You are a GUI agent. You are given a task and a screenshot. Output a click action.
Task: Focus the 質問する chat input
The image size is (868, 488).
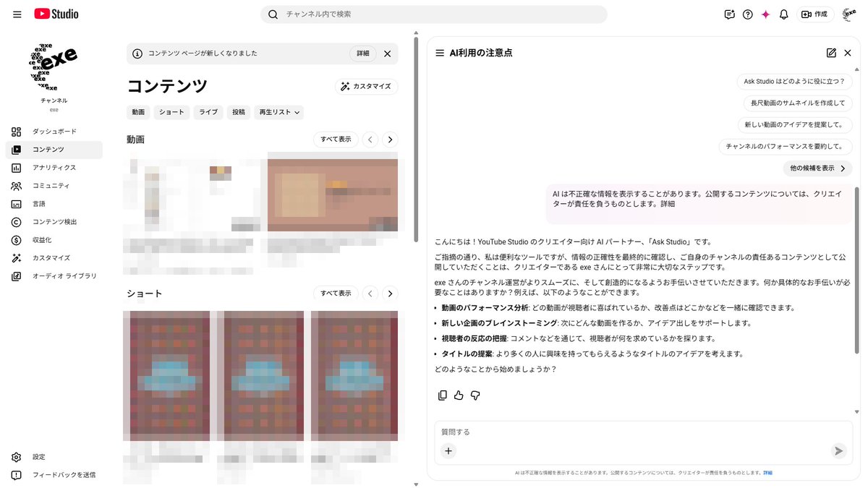pos(644,432)
